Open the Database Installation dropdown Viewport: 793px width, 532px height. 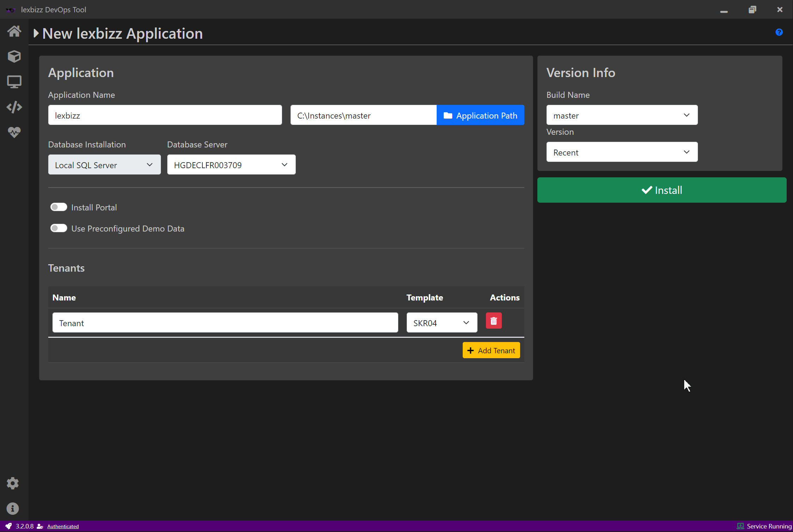click(x=105, y=165)
